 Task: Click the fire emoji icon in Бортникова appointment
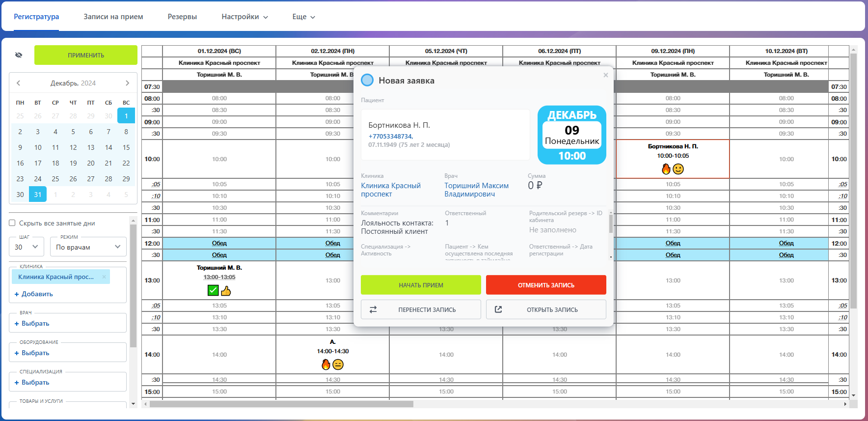tap(666, 169)
